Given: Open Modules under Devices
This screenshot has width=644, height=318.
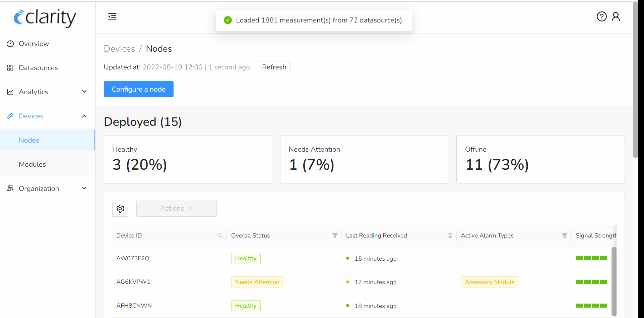Looking at the screenshot, I should tap(32, 164).
